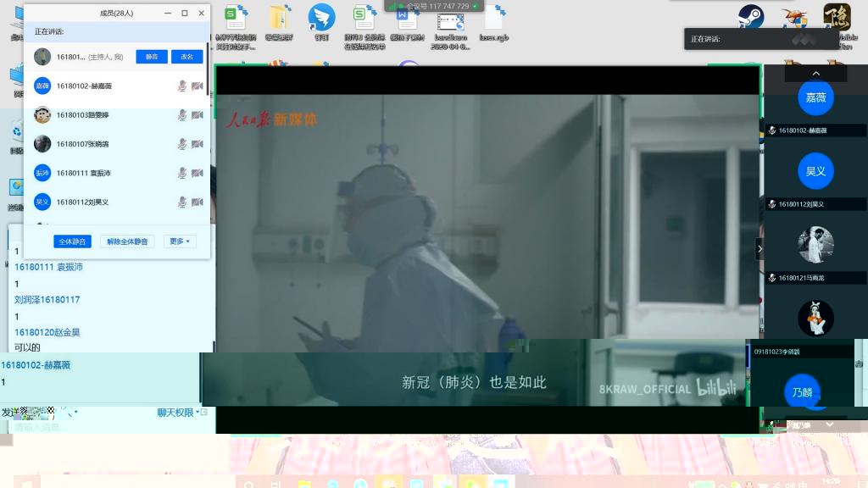Mute all members with 全体静音

[x=73, y=241]
